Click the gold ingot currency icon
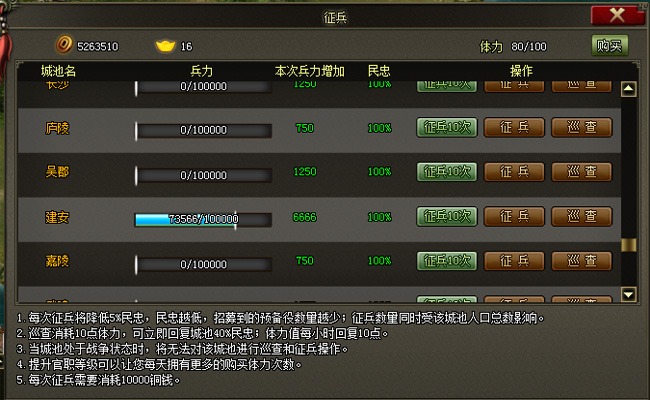650x400 pixels. (x=165, y=46)
